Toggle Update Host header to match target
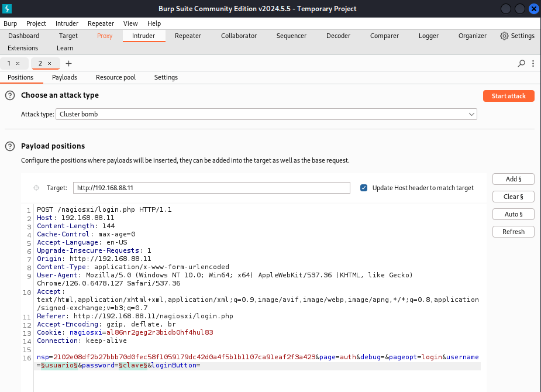The width and height of the screenshot is (541, 392). [x=364, y=188]
